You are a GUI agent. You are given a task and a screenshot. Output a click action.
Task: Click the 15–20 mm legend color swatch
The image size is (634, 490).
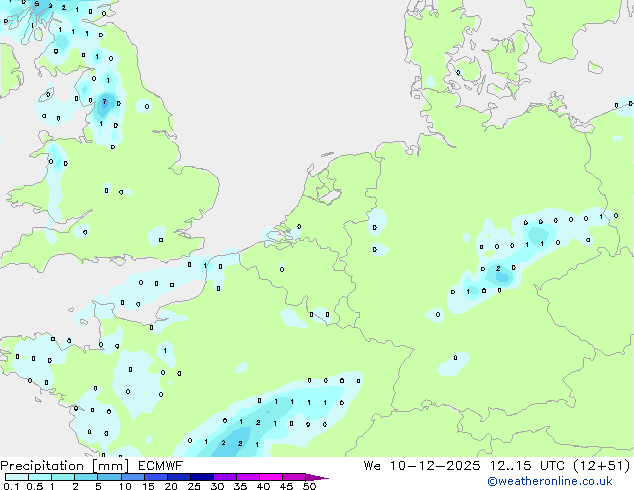(155, 477)
